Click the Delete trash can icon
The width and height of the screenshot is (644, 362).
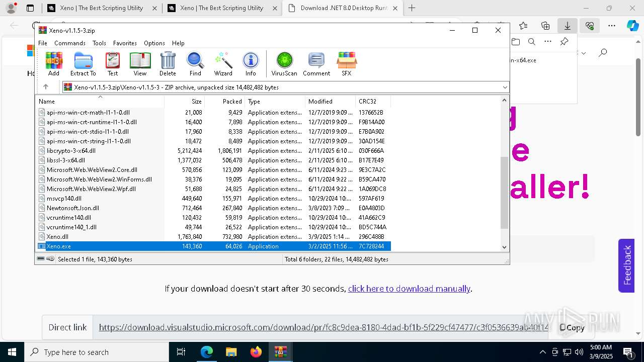point(168,64)
